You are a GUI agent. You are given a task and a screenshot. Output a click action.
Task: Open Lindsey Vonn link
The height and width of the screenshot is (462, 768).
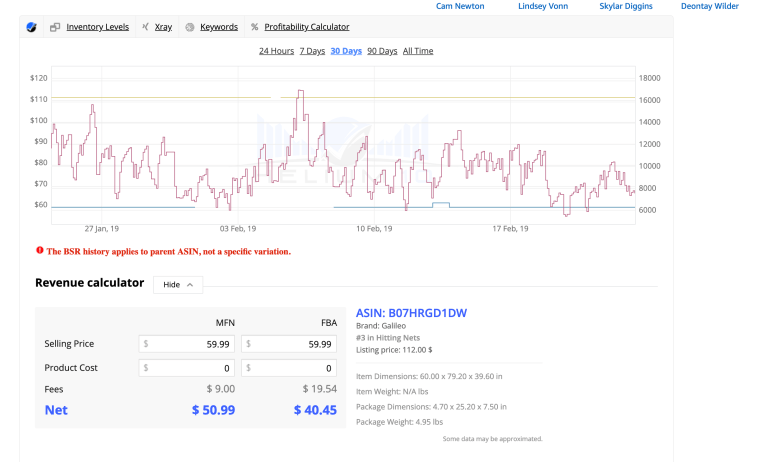pyautogui.click(x=543, y=6)
